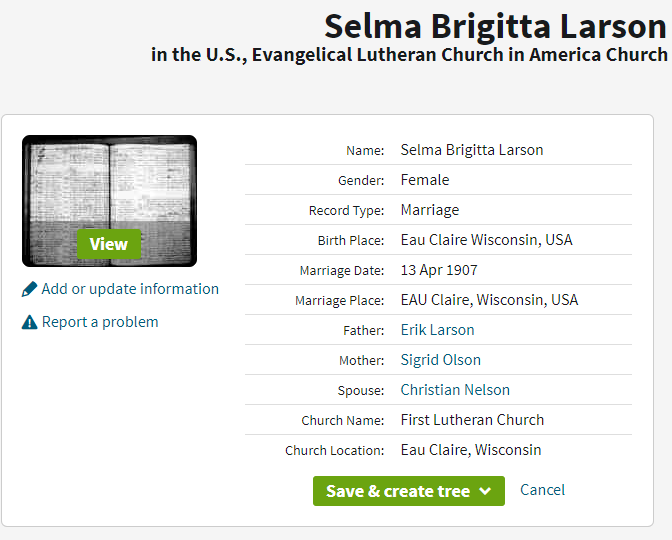Viewport: 672px width, 540px height.
Task: Click the name value Selma Brigitta Larson
Action: 472,150
